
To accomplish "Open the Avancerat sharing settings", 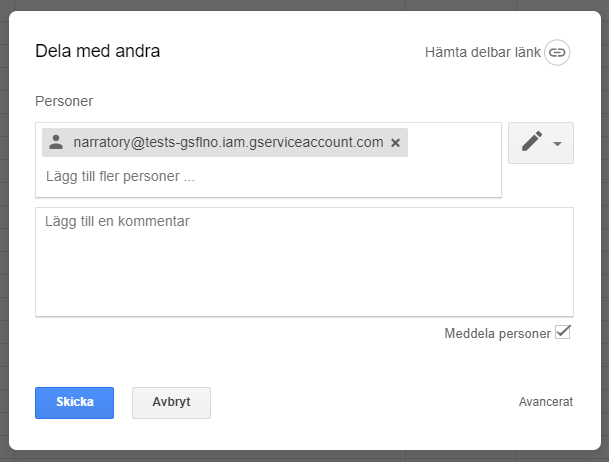I will [x=545, y=402].
